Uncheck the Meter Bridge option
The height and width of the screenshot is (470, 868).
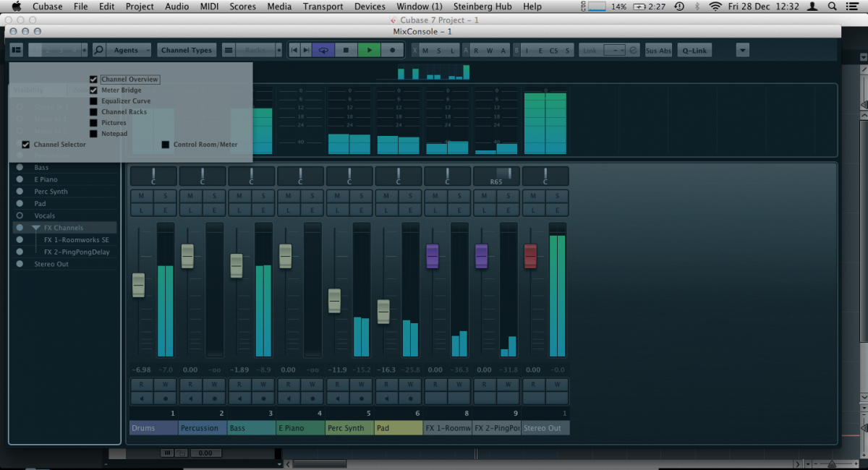(x=93, y=90)
